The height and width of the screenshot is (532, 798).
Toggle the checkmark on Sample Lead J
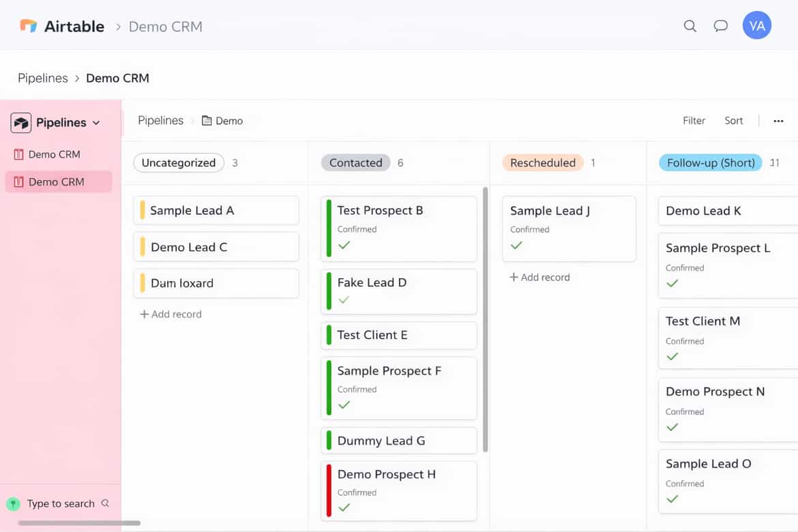point(516,246)
